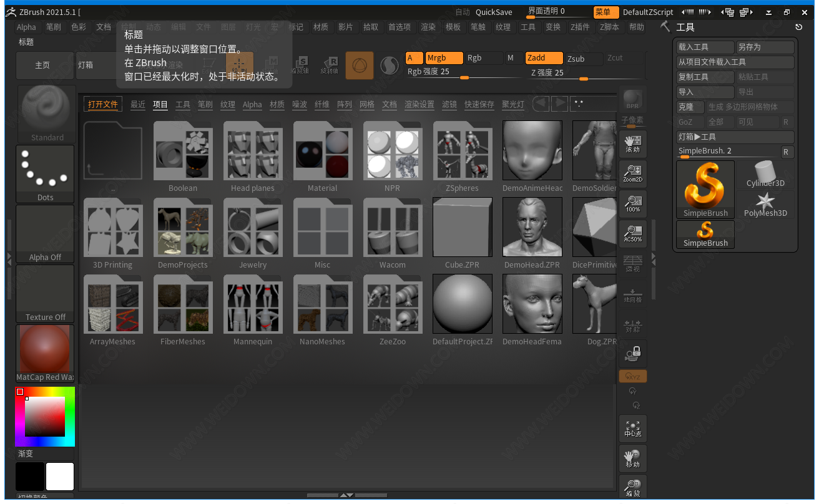This screenshot has height=504, width=819.
Task: Open the Alpha menu
Action: 26,27
